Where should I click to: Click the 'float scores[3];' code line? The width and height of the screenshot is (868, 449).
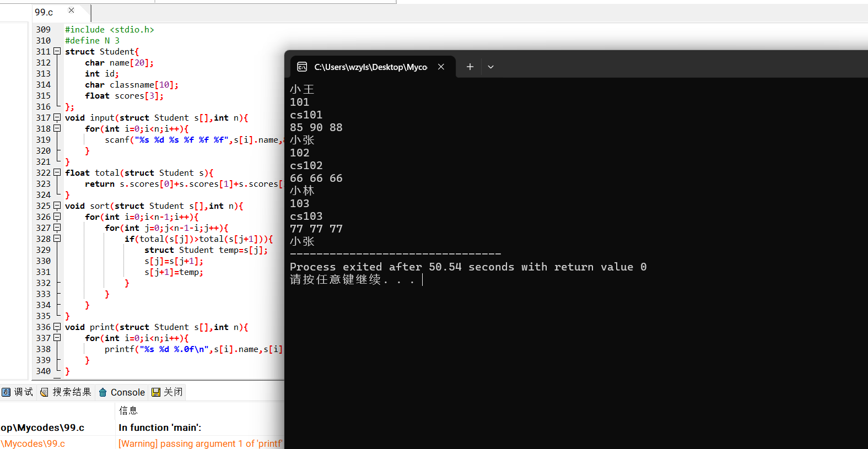124,95
